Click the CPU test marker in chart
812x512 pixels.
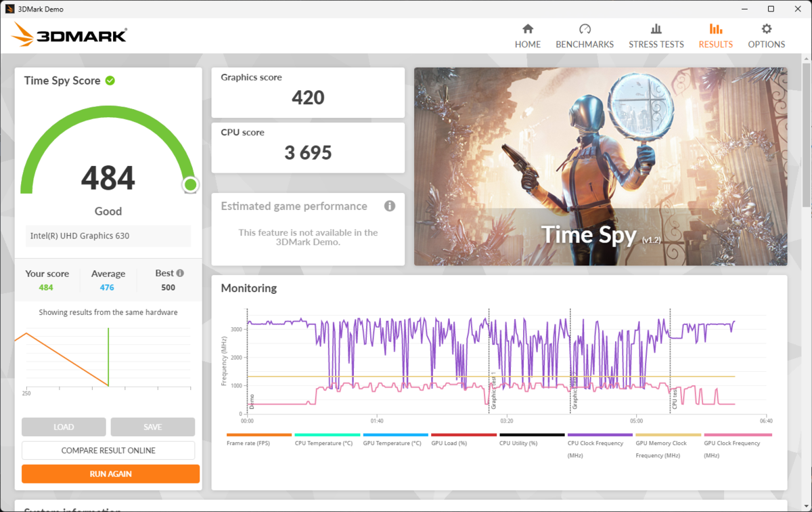[675, 400]
